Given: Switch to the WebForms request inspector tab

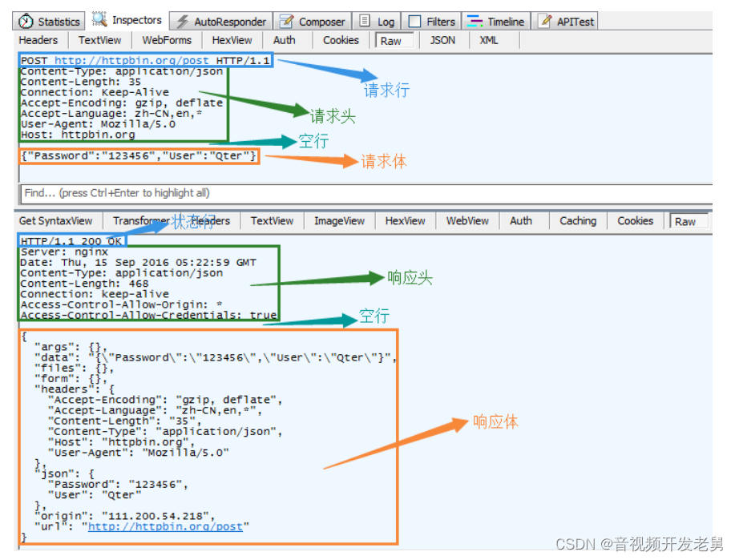Looking at the screenshot, I should pyautogui.click(x=166, y=40).
